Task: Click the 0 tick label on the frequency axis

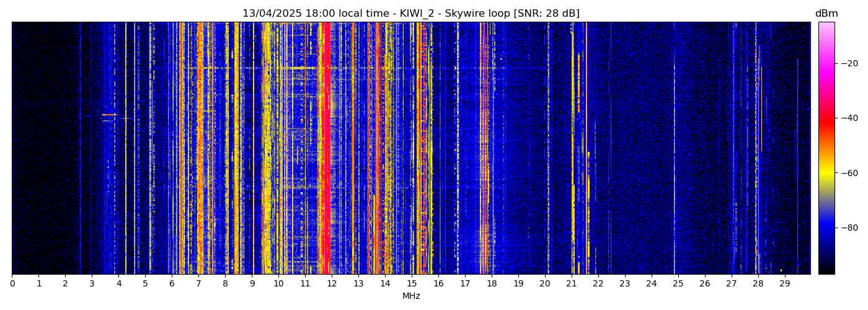Action: pyautogui.click(x=12, y=284)
